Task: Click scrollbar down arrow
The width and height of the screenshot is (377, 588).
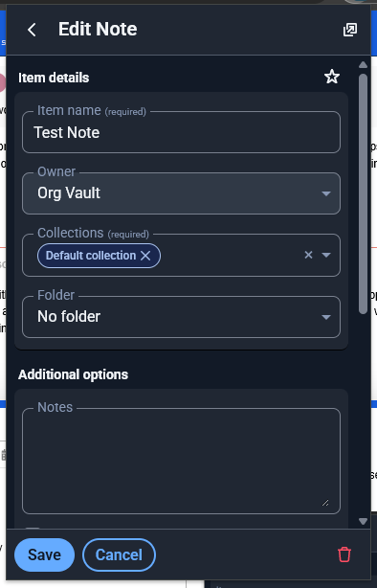Action: 363,521
